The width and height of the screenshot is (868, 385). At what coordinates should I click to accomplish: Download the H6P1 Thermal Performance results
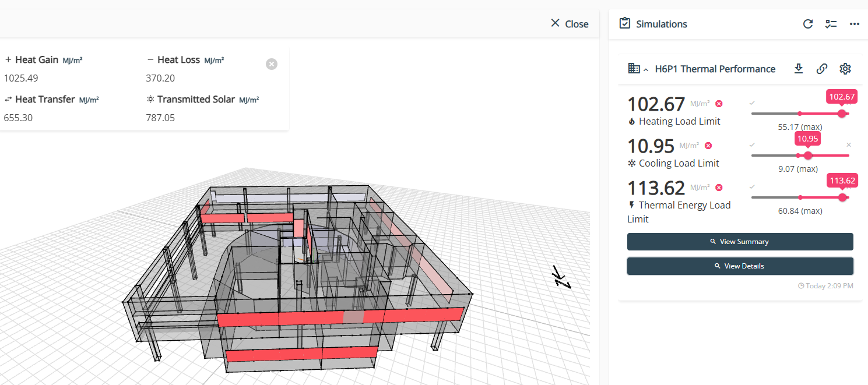[x=799, y=69]
